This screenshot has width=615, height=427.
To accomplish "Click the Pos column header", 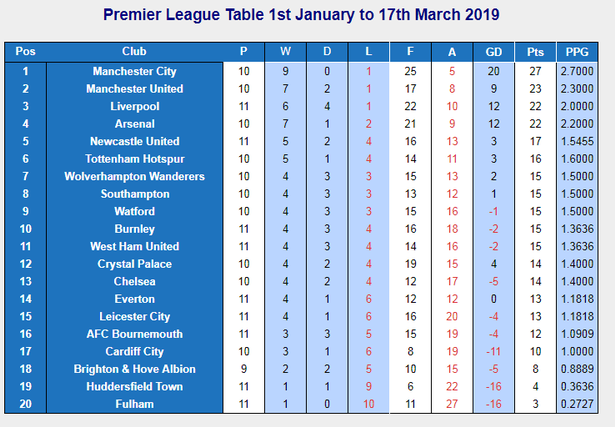I will point(26,51).
